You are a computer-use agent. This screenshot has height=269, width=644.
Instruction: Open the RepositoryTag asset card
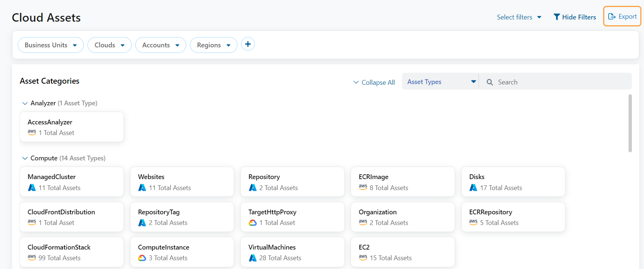coord(182,217)
